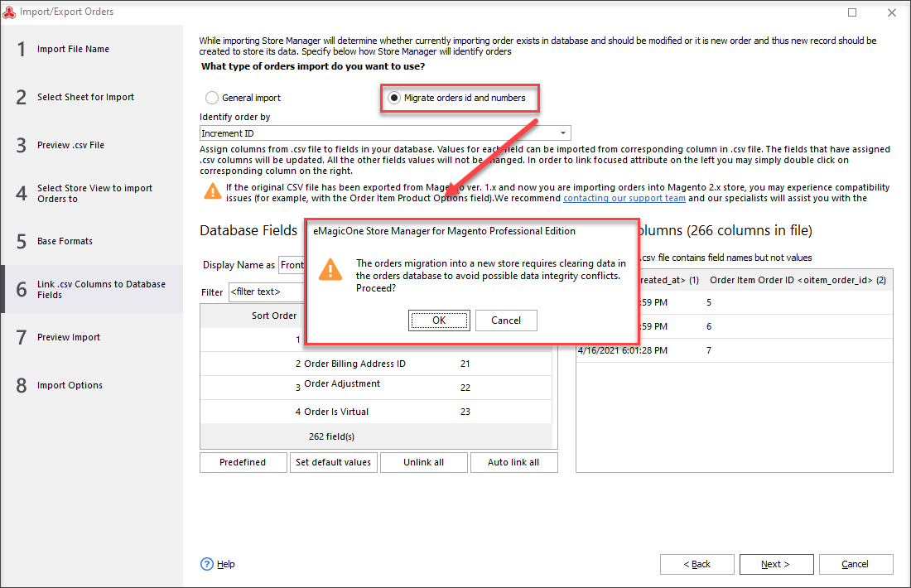Select the Order Billing Address ID row
The image size is (911, 588).
click(x=376, y=364)
